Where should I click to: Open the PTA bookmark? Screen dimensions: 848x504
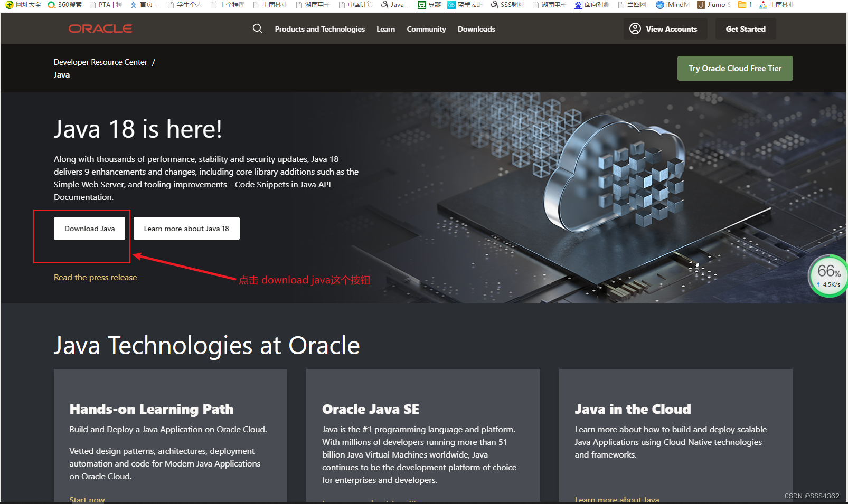click(x=106, y=5)
